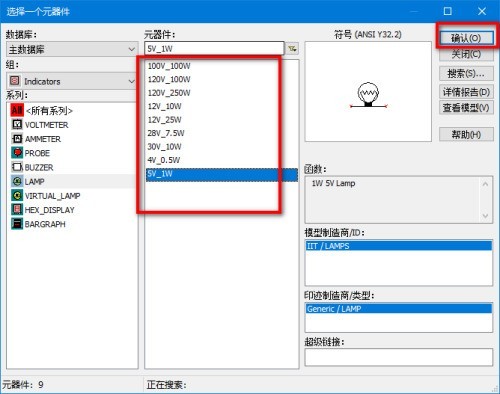
Task: Select the VIRTUAL_LAMP series icon
Action: [x=17, y=195]
